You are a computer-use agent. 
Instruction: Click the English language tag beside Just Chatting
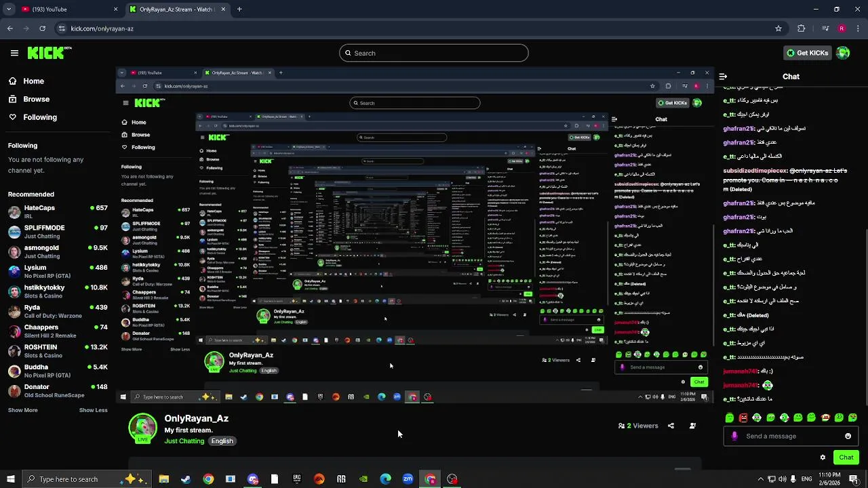click(x=222, y=441)
